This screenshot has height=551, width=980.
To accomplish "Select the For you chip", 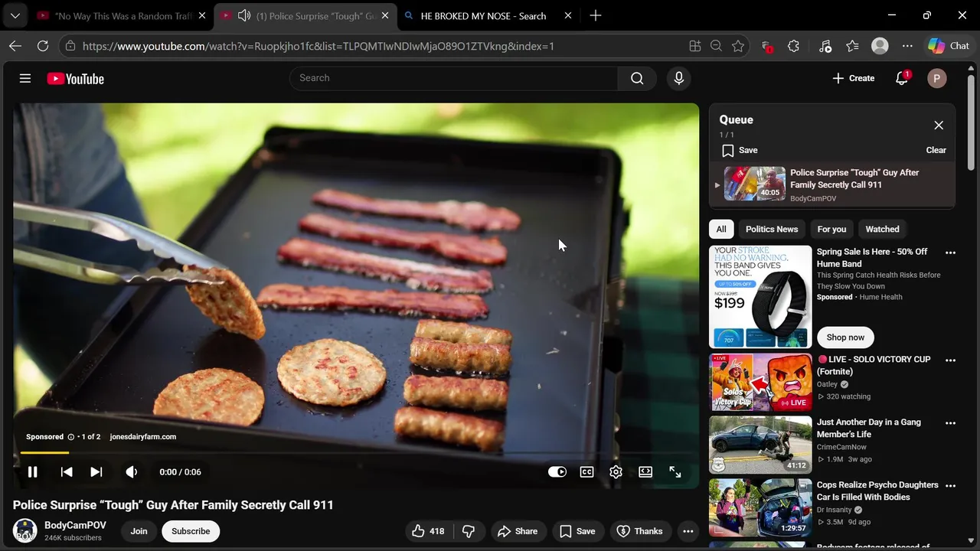I will pyautogui.click(x=831, y=229).
